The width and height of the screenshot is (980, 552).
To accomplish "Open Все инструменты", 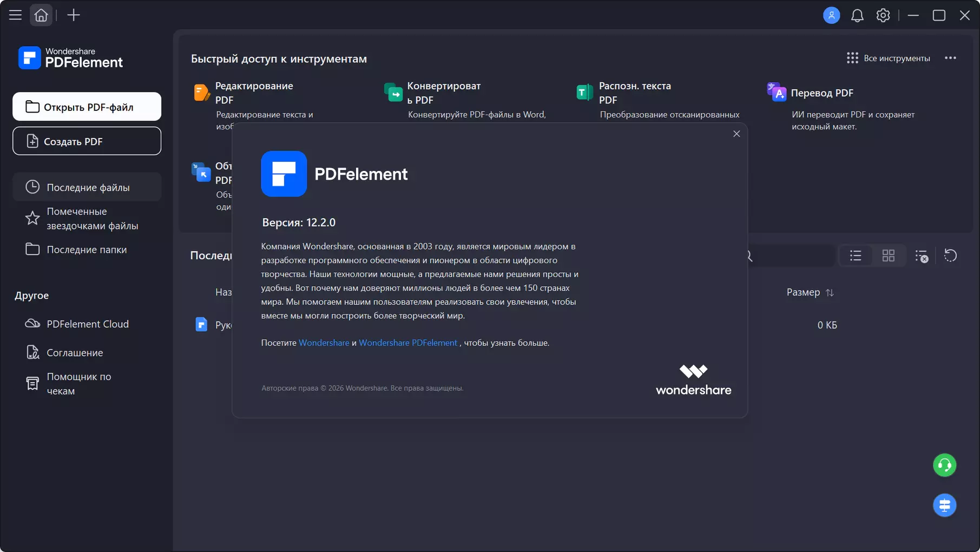I will point(889,58).
